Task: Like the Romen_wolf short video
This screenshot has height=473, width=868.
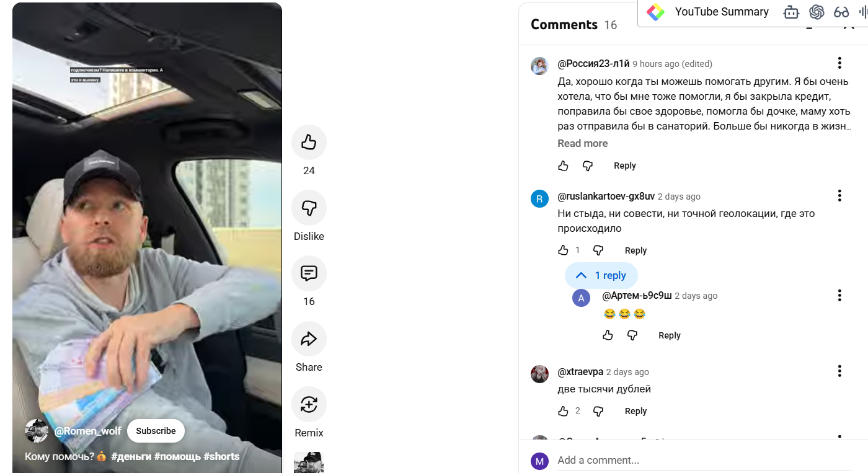Action: (309, 143)
